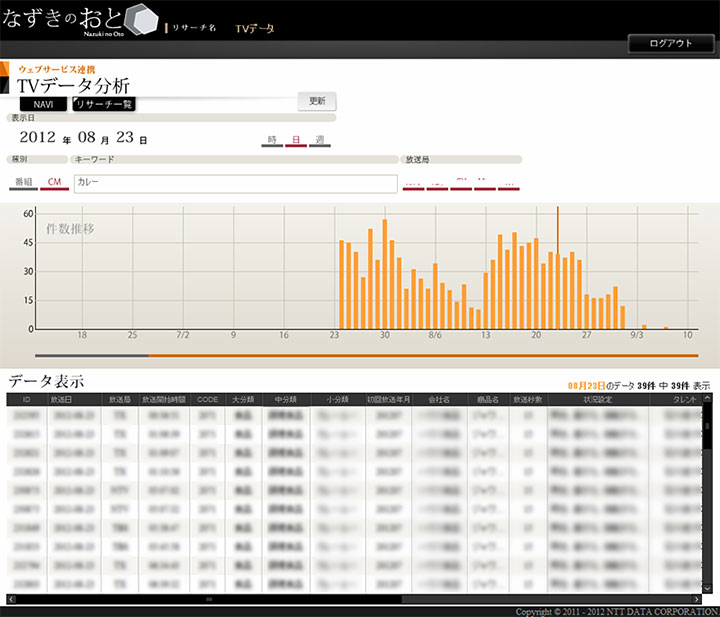
Task: Select the 番組 type filter
Action: point(23,182)
